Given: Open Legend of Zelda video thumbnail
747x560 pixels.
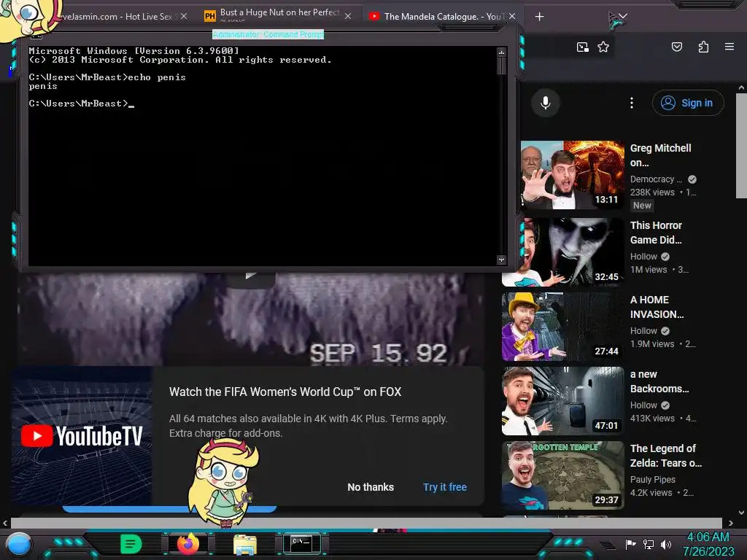Looking at the screenshot, I should coord(563,475).
